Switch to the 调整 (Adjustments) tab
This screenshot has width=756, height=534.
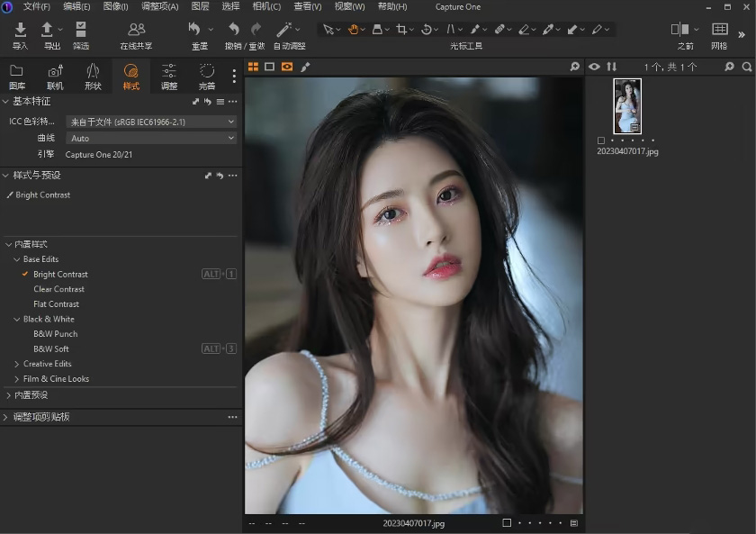click(168, 77)
